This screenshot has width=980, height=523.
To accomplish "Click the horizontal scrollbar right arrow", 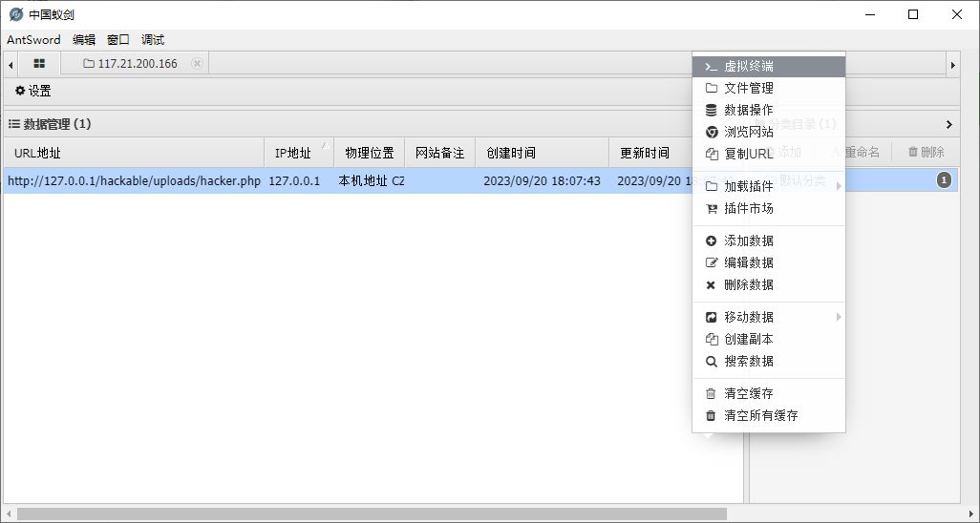I will 970,513.
